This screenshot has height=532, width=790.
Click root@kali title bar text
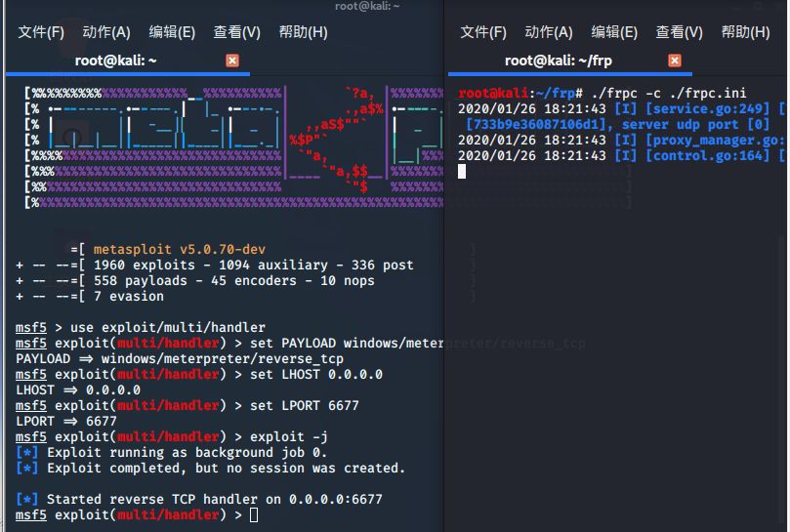367,6
